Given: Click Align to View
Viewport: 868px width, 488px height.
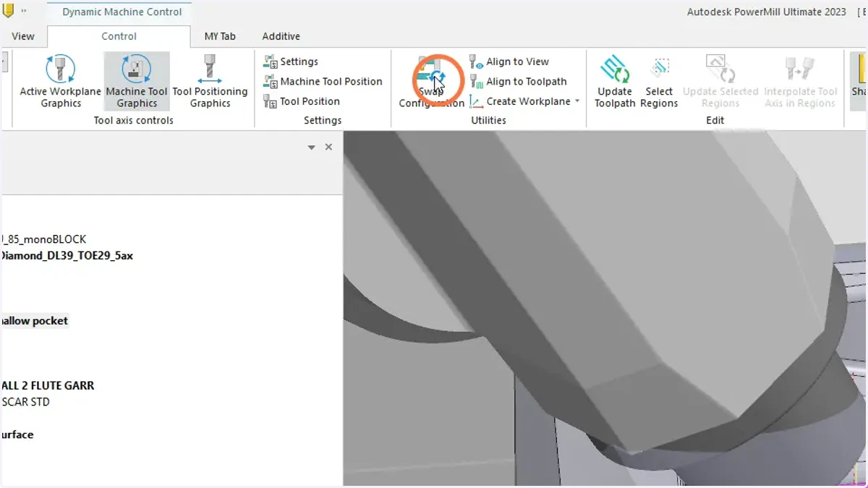Looking at the screenshot, I should 509,61.
